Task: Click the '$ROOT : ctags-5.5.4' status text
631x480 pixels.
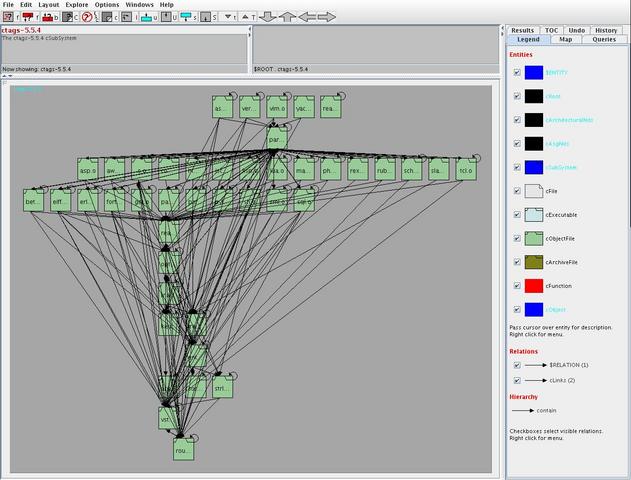Action: [x=280, y=69]
